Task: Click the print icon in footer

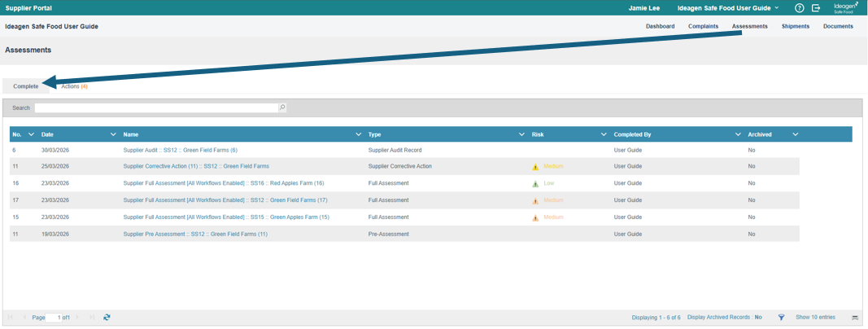Action: (855, 318)
